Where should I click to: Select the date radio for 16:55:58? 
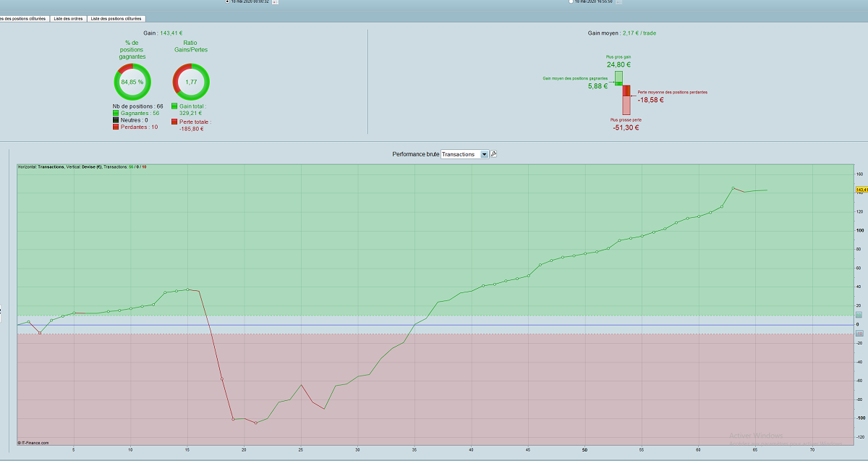[571, 1]
